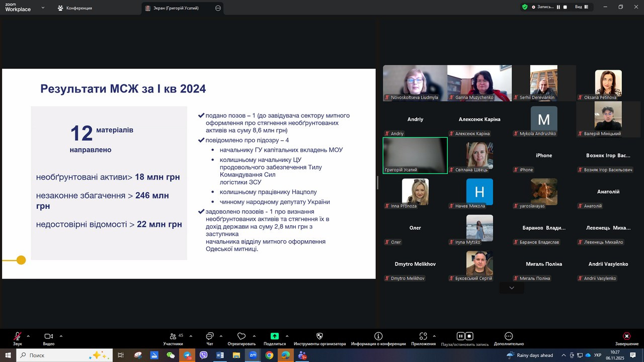The image size is (644, 362).
Task: Expand the share options arrow next to Поделиться
Action: coord(287,336)
